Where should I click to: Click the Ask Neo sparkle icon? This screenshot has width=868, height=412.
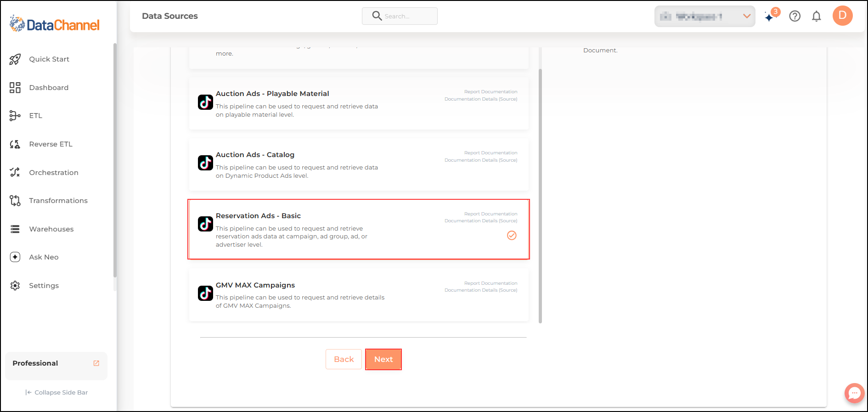[15, 257]
